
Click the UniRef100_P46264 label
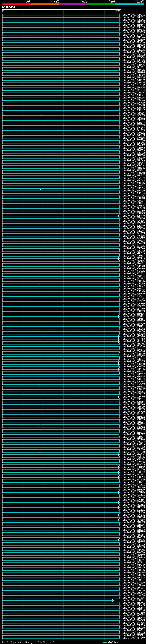tap(133, 442)
